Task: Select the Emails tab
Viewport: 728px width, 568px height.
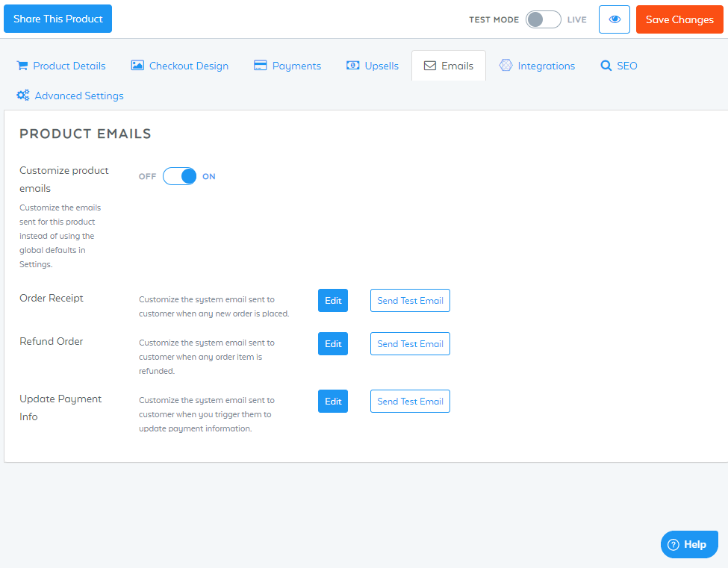Action: tap(449, 66)
